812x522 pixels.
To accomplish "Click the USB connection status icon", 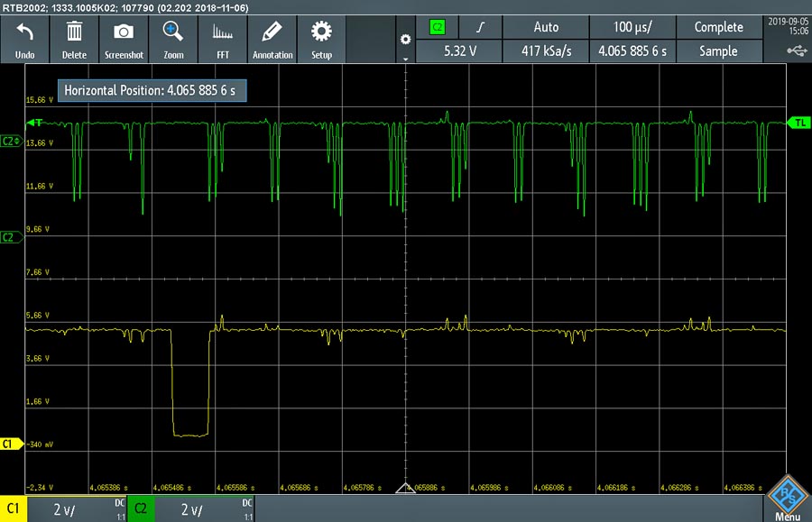I will [x=797, y=50].
